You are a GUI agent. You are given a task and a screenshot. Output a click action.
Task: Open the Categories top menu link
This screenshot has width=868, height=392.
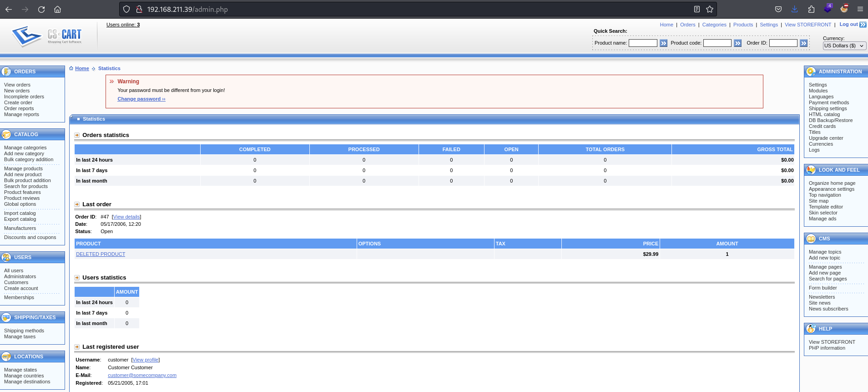click(714, 25)
